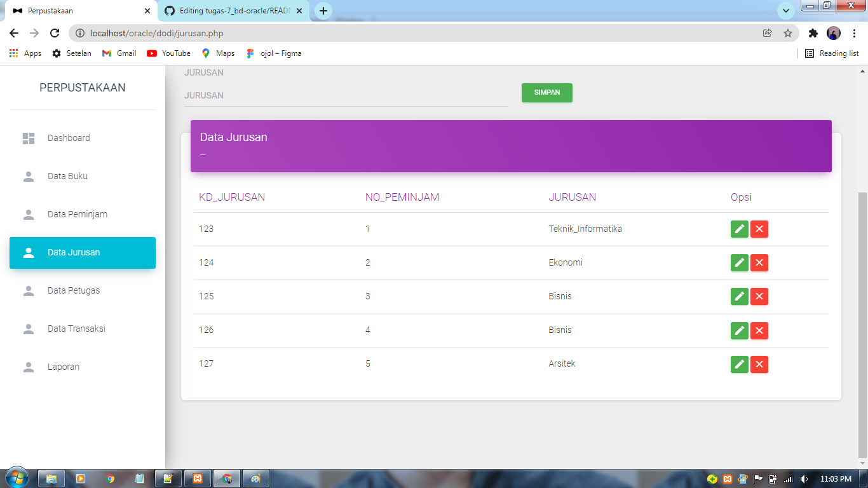Open the Chrome three-dot menu
Viewport: 868px width, 488px height.
click(855, 32)
